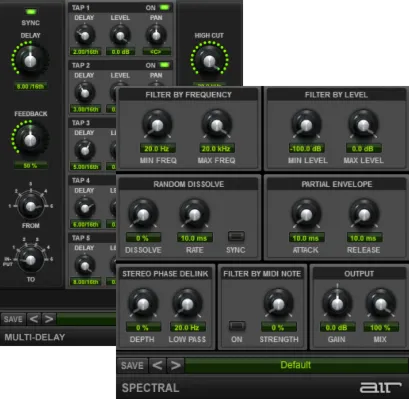Click the Min Freq knob in Filter By Frequency
This screenshot has width=409, height=399.
[x=157, y=125]
